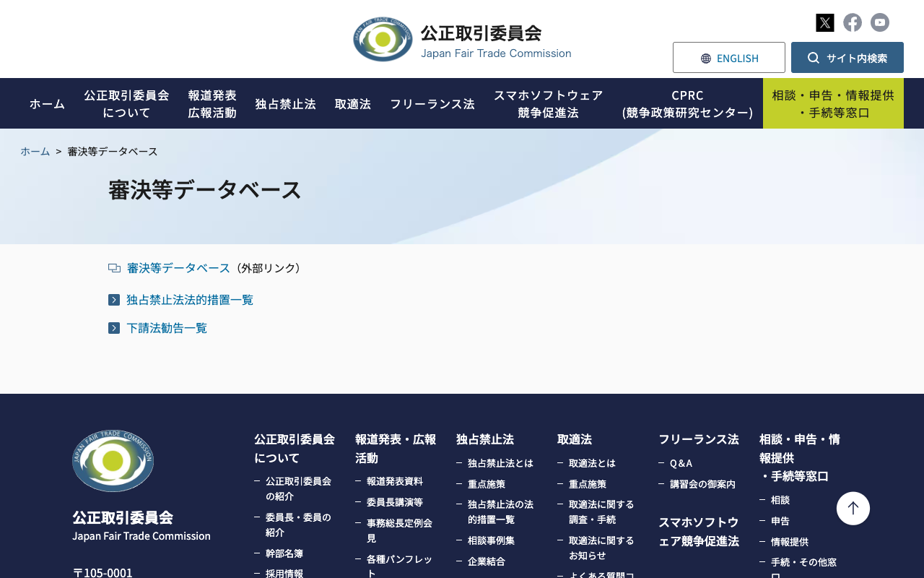Click the footer heading フリーランス法
Viewport: 924px width, 578px height.
click(699, 439)
